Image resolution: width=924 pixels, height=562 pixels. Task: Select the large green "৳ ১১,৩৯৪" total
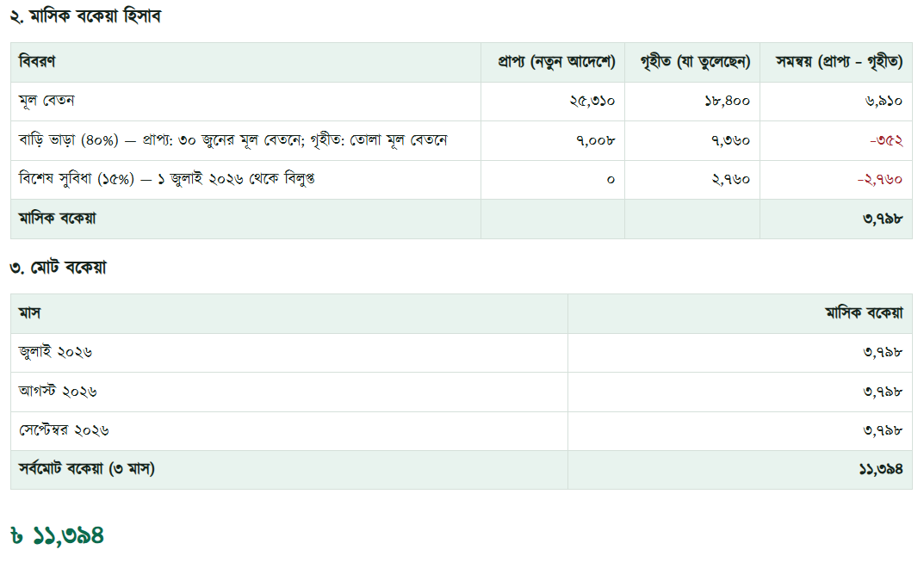tap(57, 535)
